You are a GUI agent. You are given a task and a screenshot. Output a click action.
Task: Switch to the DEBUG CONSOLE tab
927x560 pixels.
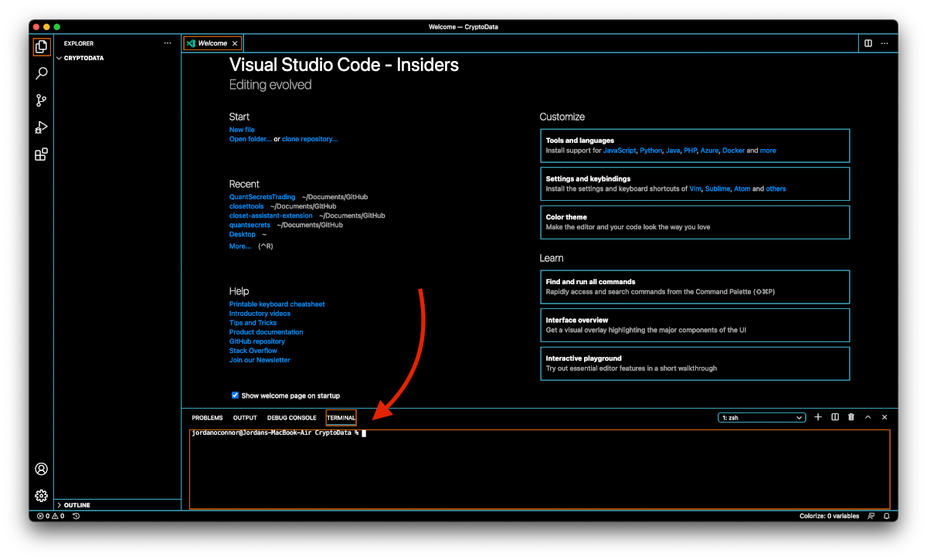tap(291, 418)
